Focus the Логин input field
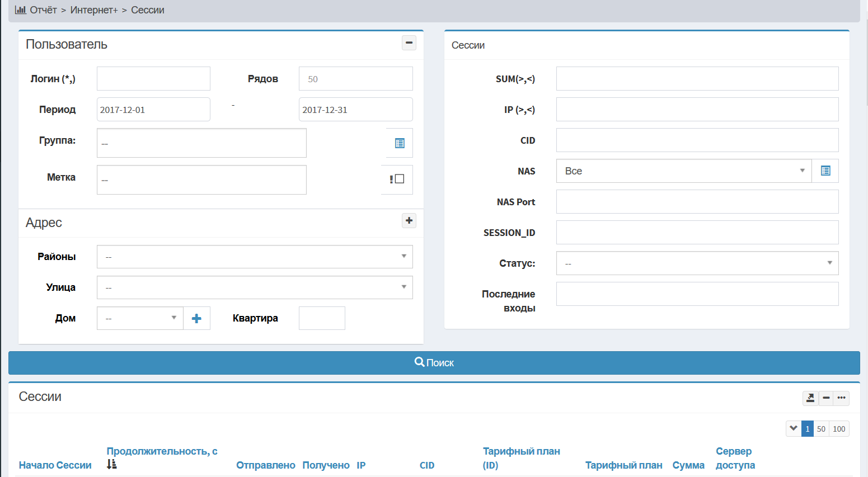Screen dimensions: 868x477 [x=153, y=79]
